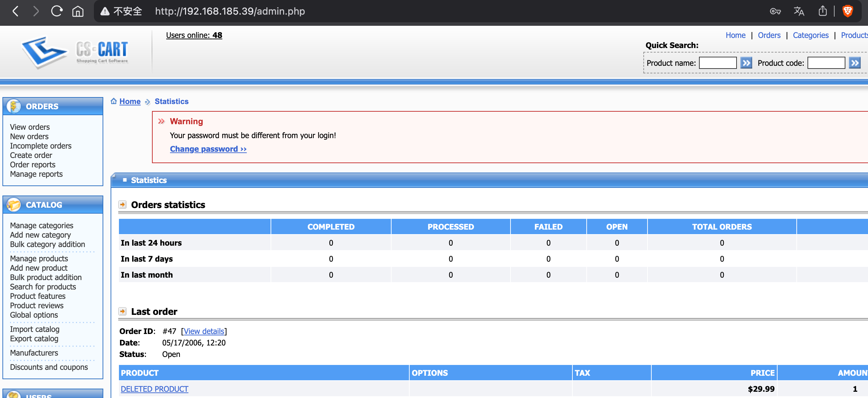Viewport: 868px width, 398px height.
Task: Click the browser reload icon
Action: click(x=57, y=11)
